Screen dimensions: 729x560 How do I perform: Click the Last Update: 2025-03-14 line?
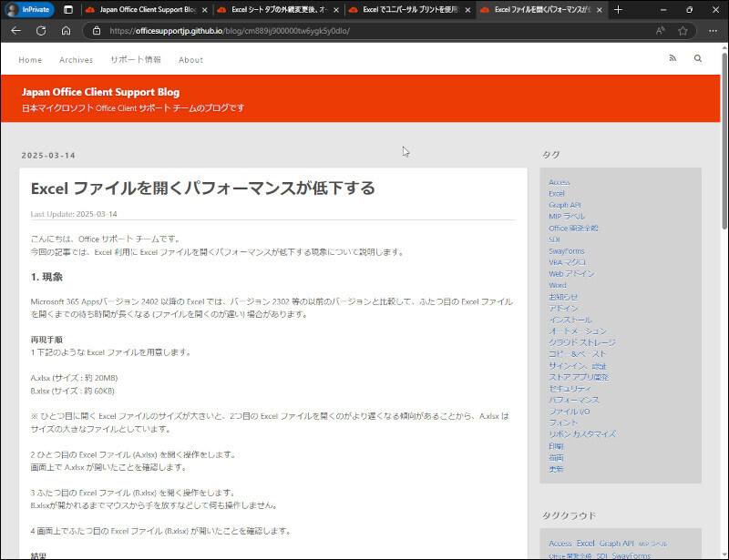[x=74, y=214]
